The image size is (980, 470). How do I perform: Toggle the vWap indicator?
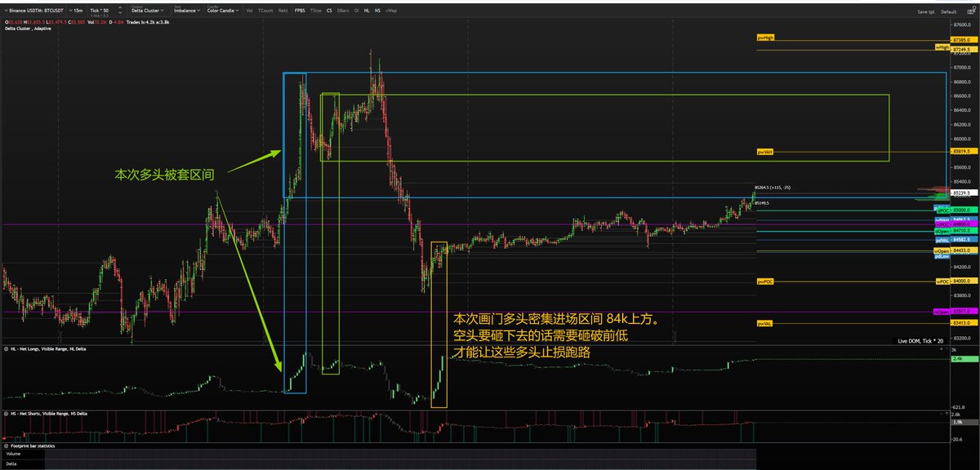click(391, 11)
